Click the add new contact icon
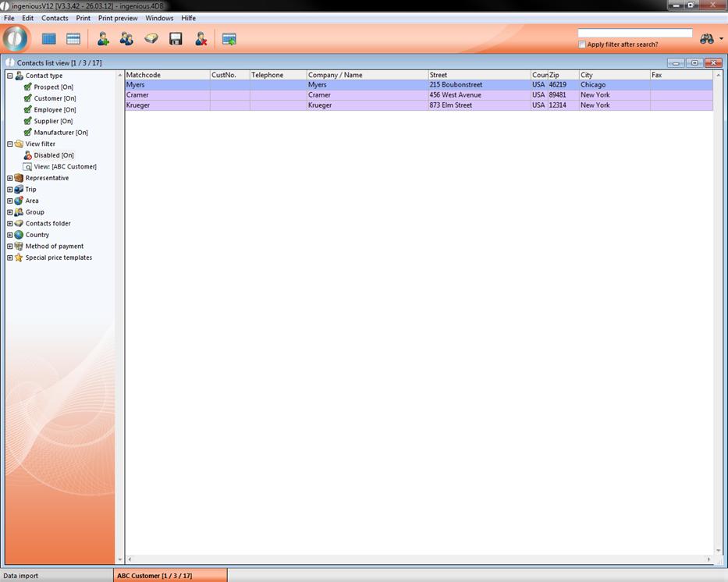This screenshot has height=582, width=728. [x=103, y=39]
